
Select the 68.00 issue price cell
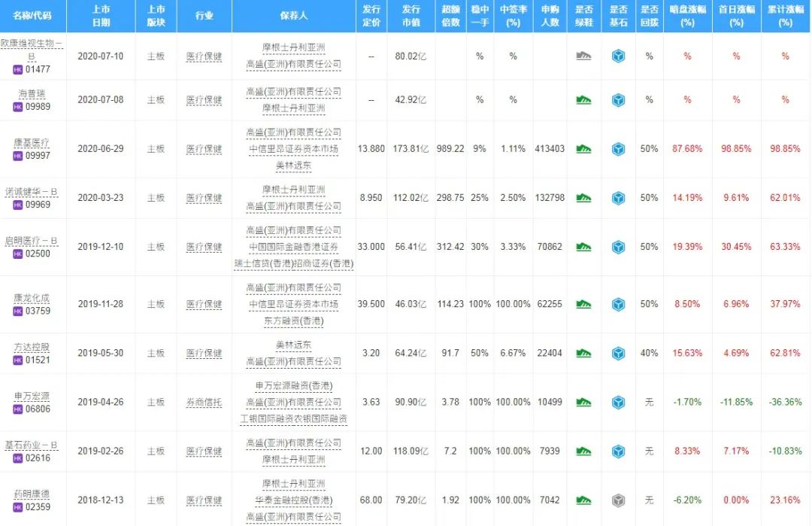click(371, 500)
